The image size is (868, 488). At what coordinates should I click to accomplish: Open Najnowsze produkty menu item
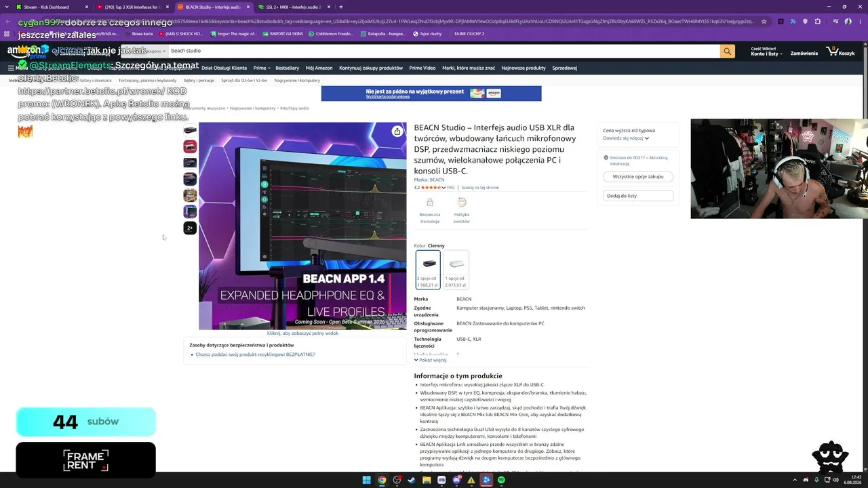click(x=524, y=68)
